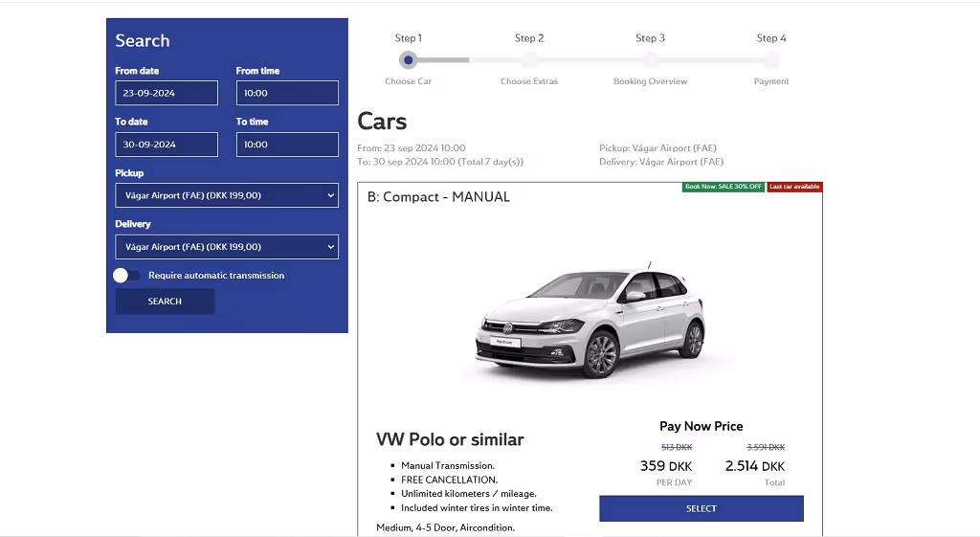The image size is (980, 537).
Task: Click the struck-through 513 DKK price
Action: [x=677, y=448]
